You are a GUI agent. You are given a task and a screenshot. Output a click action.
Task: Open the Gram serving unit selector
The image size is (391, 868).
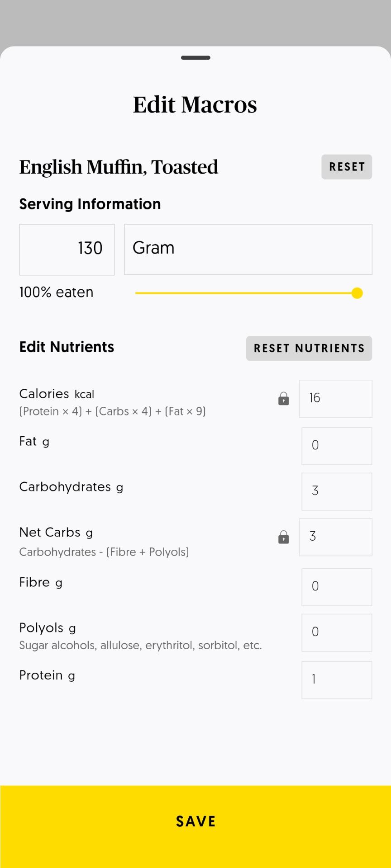coord(248,249)
